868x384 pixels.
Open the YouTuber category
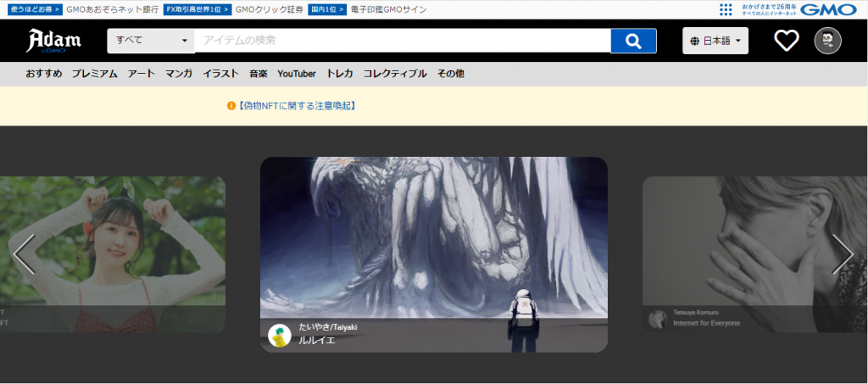coord(296,74)
